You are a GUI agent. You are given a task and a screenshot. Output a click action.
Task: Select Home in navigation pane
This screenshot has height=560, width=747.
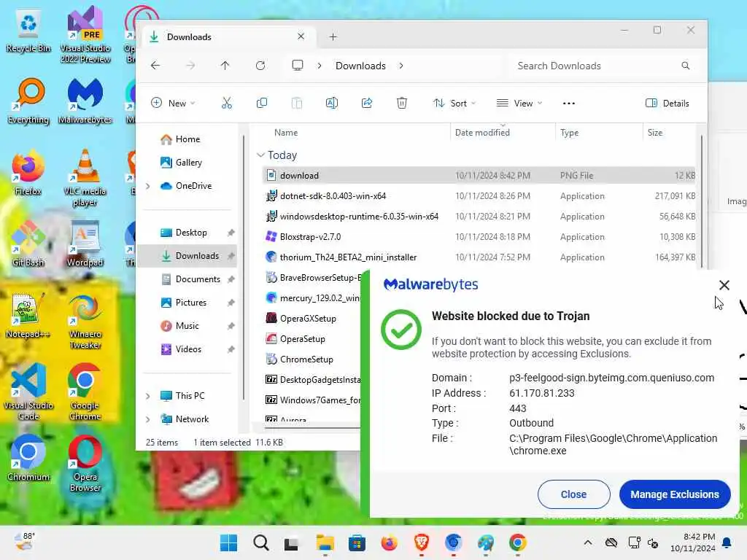coord(187,139)
